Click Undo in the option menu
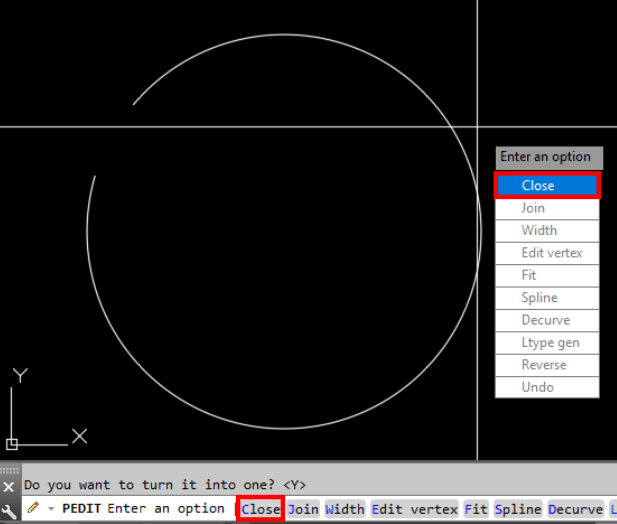 (547, 387)
